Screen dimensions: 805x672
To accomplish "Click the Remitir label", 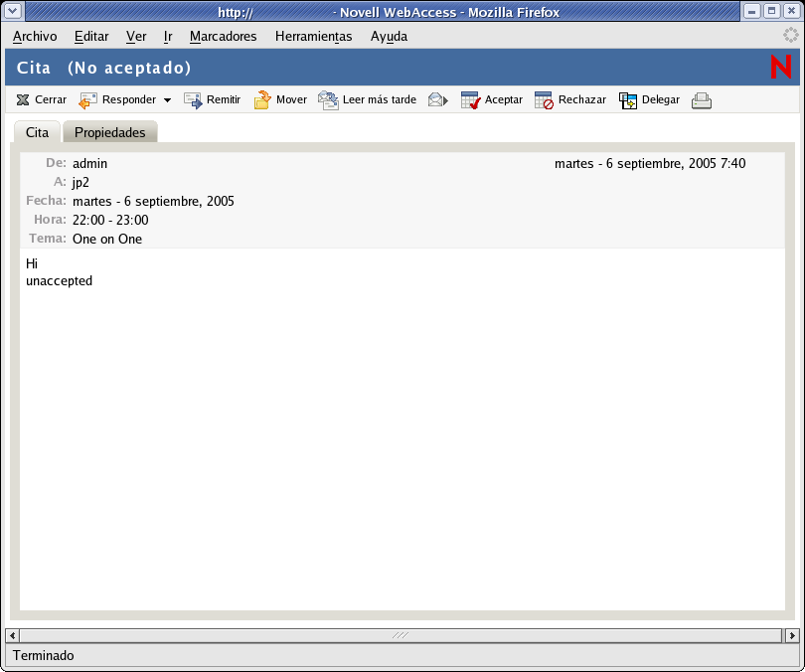I will [x=224, y=99].
